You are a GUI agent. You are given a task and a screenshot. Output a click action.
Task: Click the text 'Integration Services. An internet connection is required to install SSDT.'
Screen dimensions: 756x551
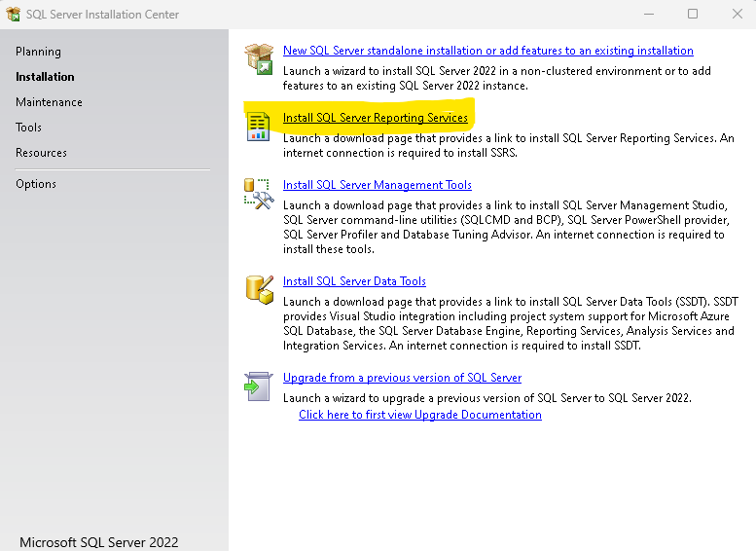[x=462, y=346]
